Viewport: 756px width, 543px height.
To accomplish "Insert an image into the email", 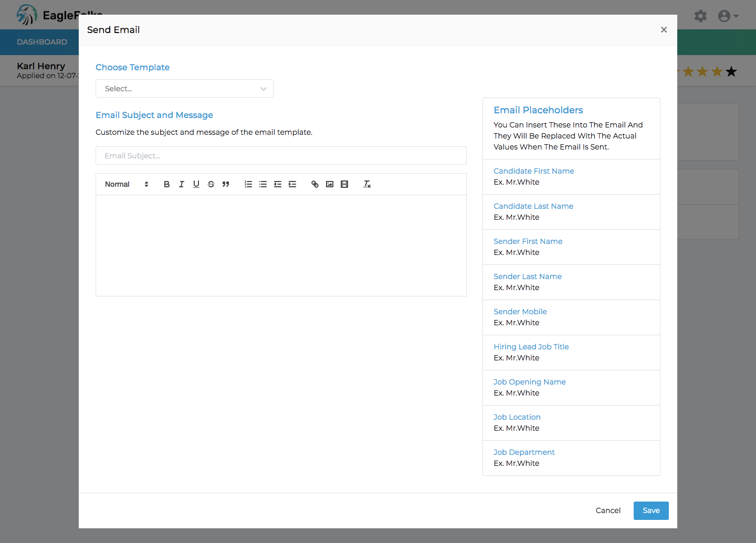I will [x=330, y=184].
